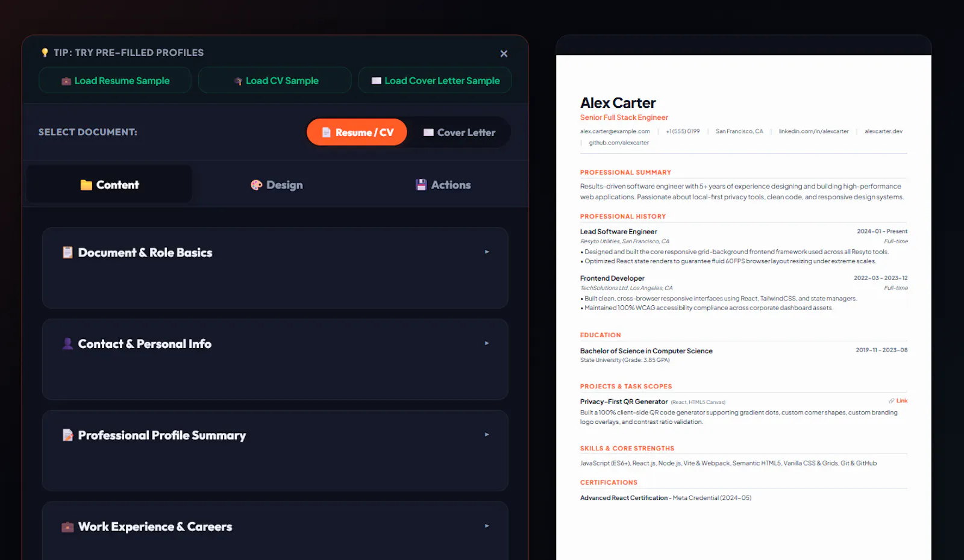The image size is (964, 560).
Task: Switch to the Actions tab
Action: coord(443,185)
